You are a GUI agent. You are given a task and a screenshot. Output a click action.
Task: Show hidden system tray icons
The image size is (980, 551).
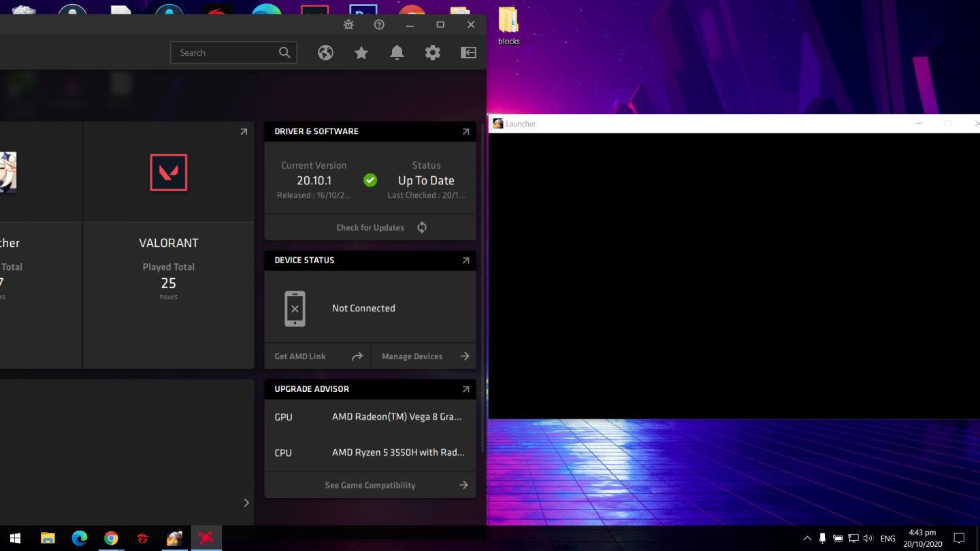[x=807, y=538]
